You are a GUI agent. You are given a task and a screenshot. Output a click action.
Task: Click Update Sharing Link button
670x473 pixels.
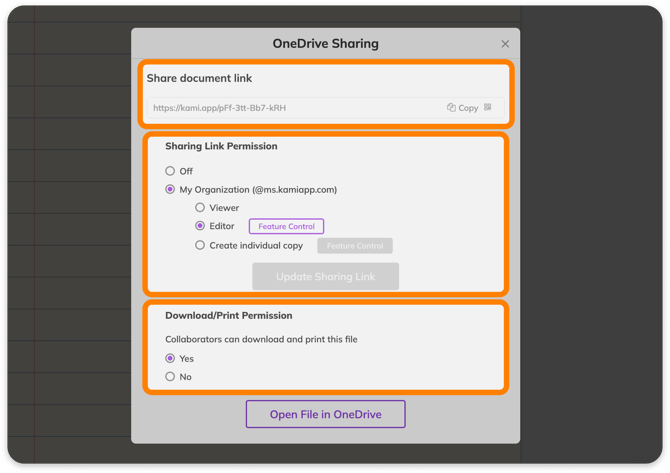pyautogui.click(x=326, y=276)
